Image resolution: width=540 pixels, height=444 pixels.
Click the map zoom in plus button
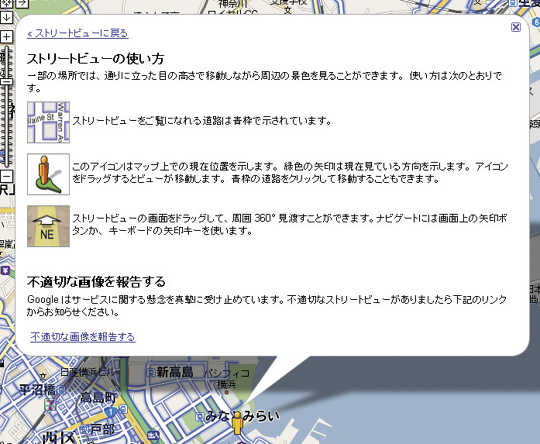tap(6, 37)
